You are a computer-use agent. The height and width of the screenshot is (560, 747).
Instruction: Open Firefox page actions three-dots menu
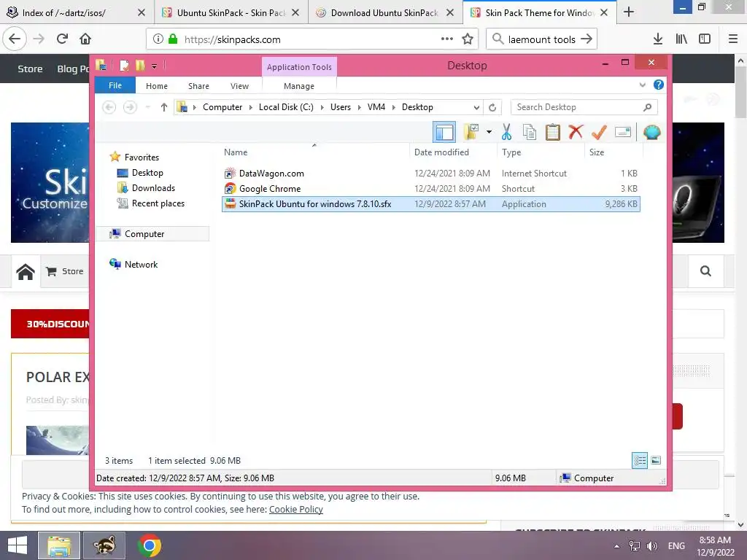(x=447, y=39)
